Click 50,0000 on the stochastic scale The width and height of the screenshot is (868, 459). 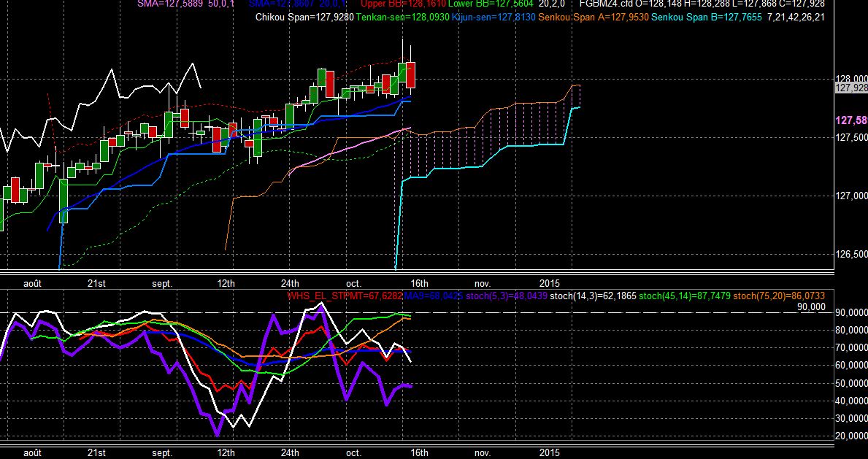point(852,383)
